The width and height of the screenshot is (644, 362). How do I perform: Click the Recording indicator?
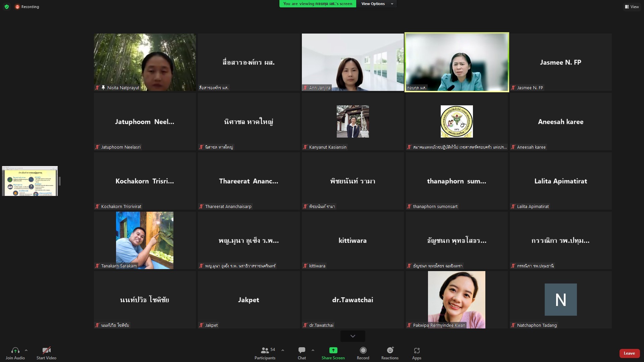click(27, 7)
